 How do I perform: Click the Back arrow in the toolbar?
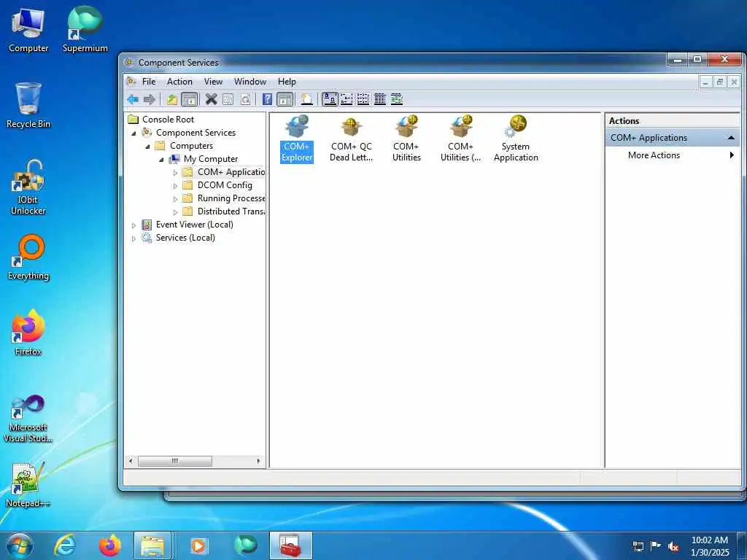[133, 99]
